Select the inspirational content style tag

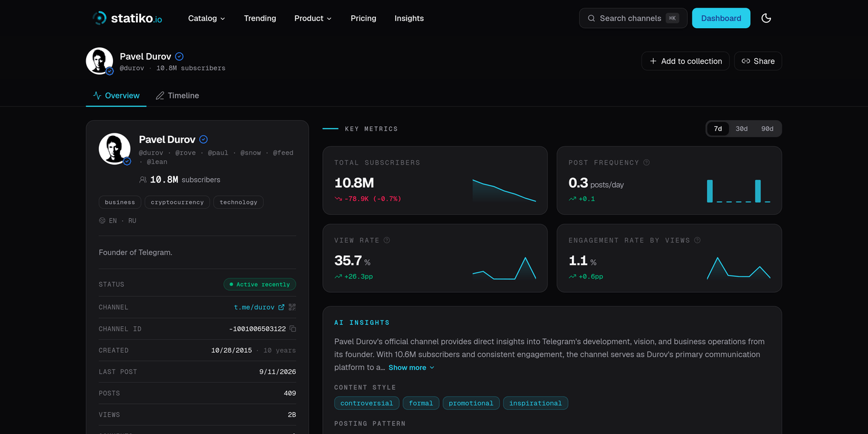click(x=535, y=403)
